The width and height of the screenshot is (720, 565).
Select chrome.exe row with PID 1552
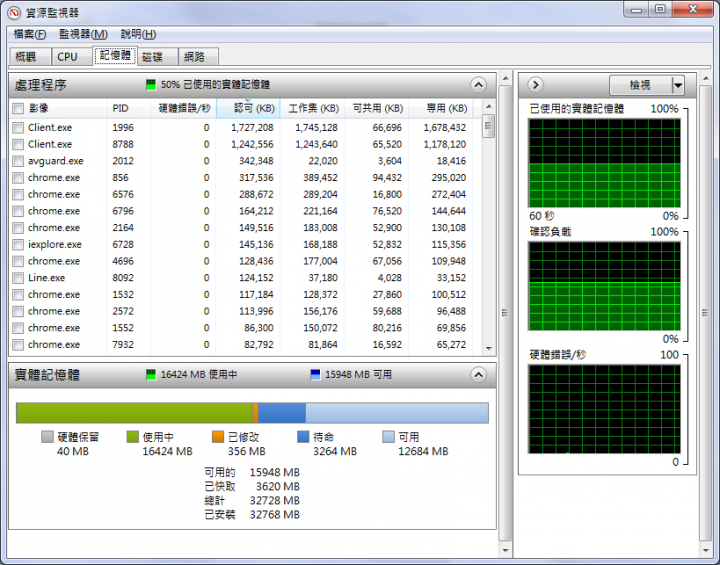coord(245,328)
